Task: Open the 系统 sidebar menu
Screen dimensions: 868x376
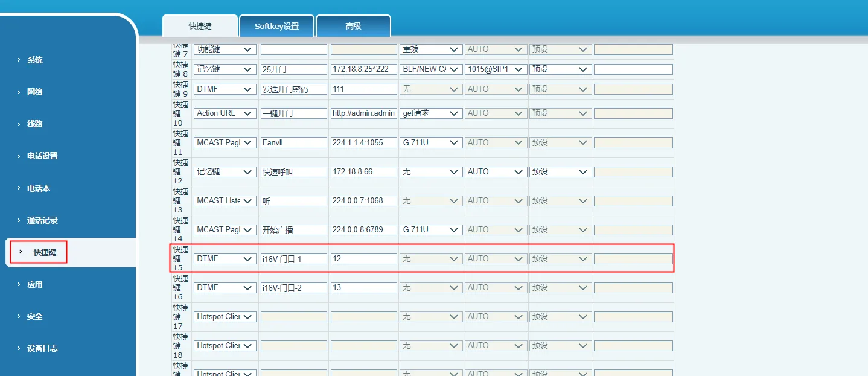Action: click(34, 60)
